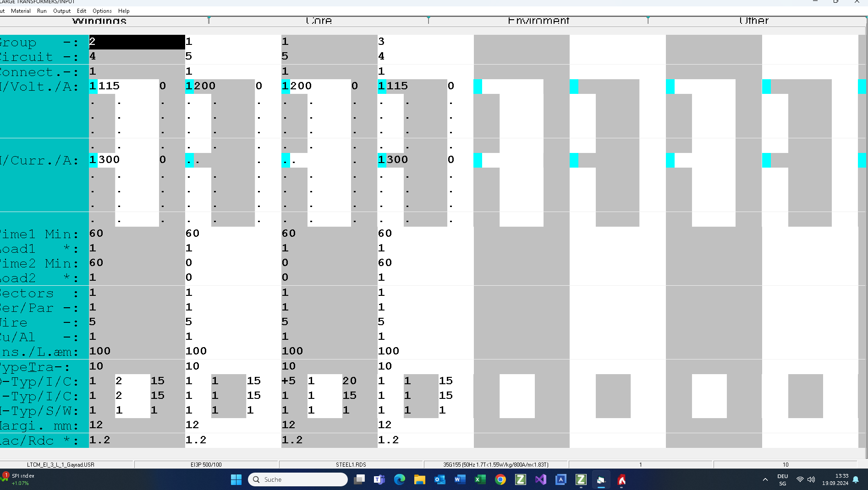868x490 pixels.
Task: Open Outlook from the taskbar
Action: click(x=440, y=479)
